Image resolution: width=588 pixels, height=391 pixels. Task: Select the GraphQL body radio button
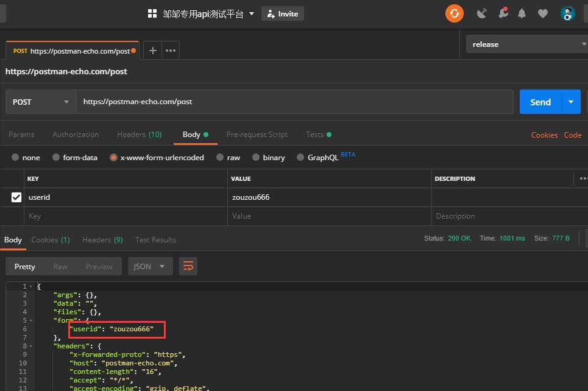pyautogui.click(x=300, y=158)
